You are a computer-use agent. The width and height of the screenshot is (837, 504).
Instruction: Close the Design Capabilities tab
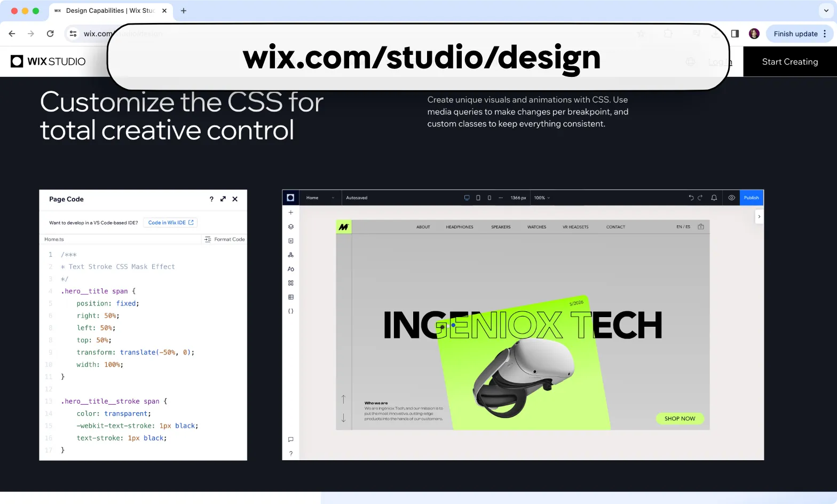(164, 11)
